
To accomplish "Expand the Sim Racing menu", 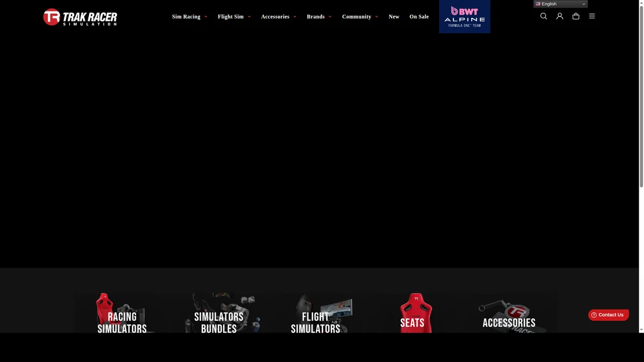I will pyautogui.click(x=189, y=17).
